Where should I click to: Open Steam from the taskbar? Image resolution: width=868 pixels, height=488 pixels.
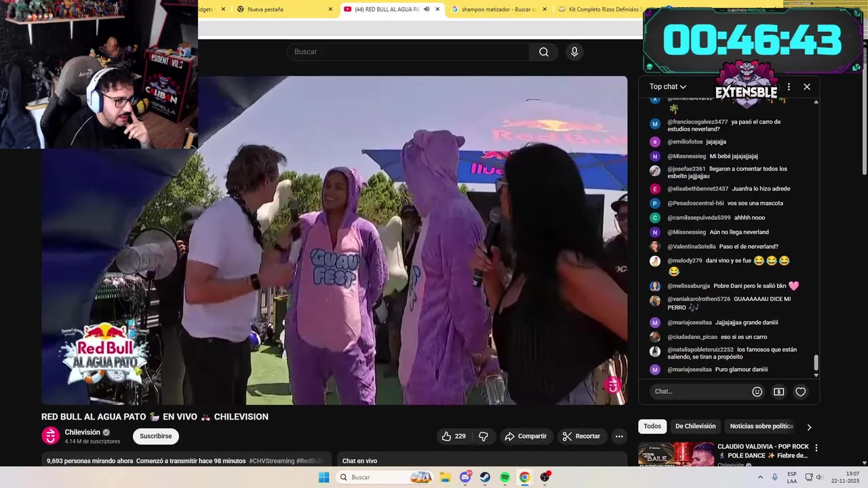(x=486, y=477)
